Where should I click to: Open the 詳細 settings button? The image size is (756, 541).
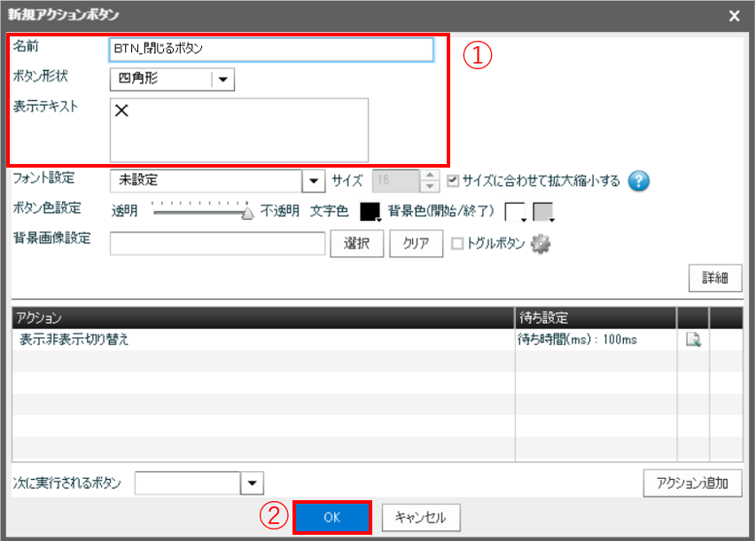714,278
